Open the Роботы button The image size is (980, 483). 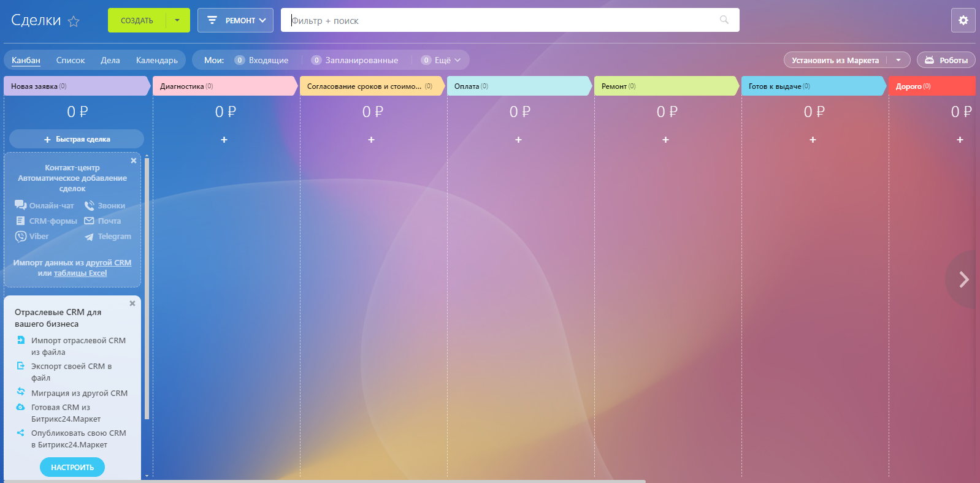coord(946,60)
